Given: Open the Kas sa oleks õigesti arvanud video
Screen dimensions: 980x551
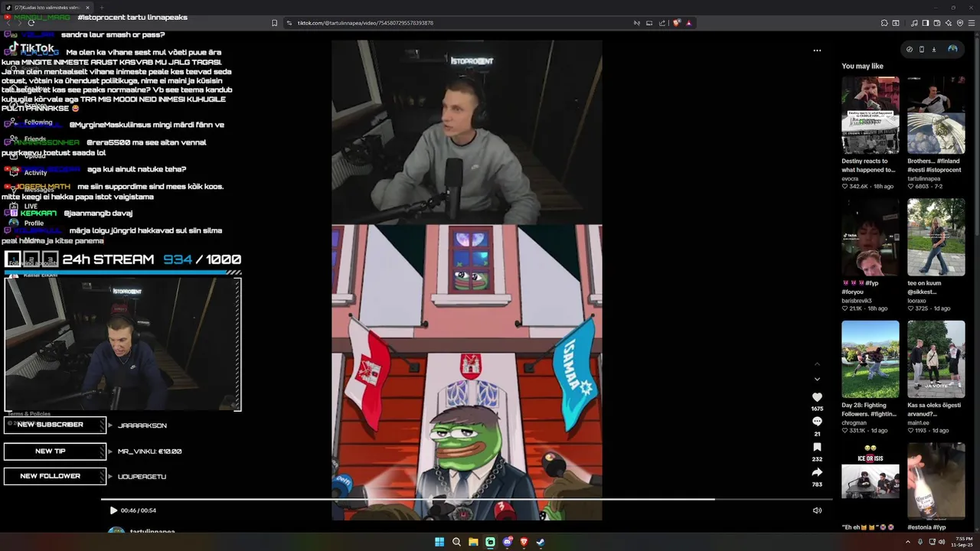Looking at the screenshot, I should coord(936,359).
